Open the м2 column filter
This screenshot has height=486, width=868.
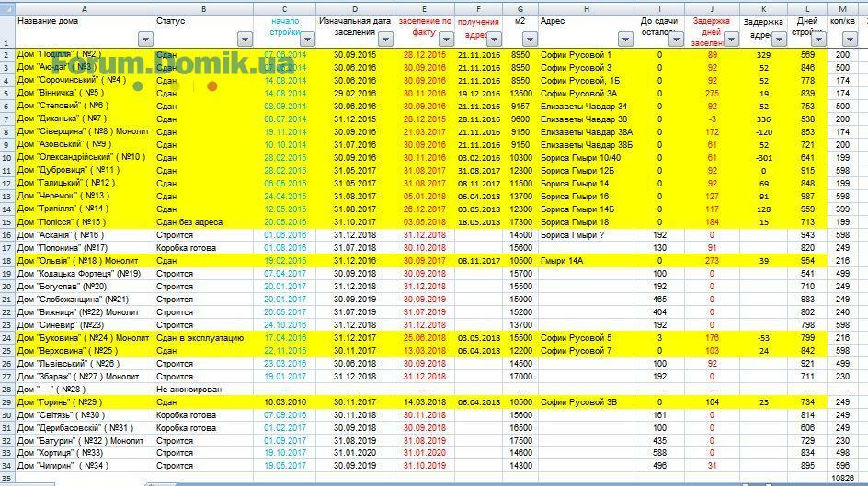[530, 40]
